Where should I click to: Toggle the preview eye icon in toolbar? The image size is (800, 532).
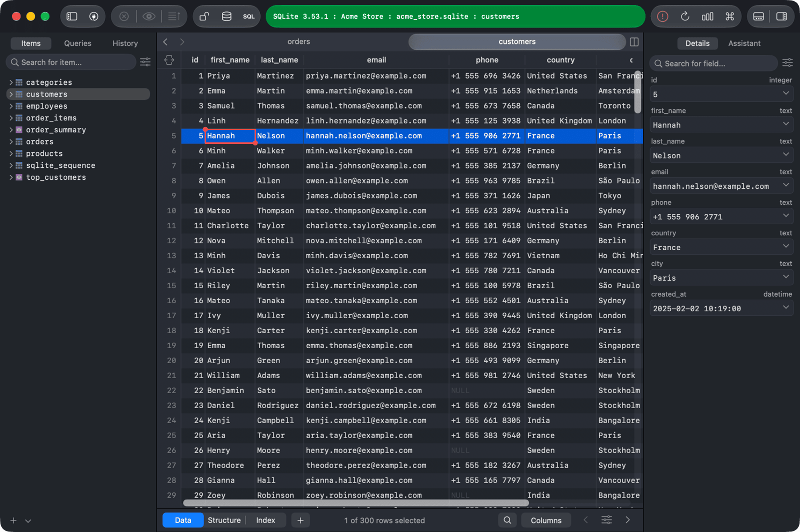tap(148, 16)
